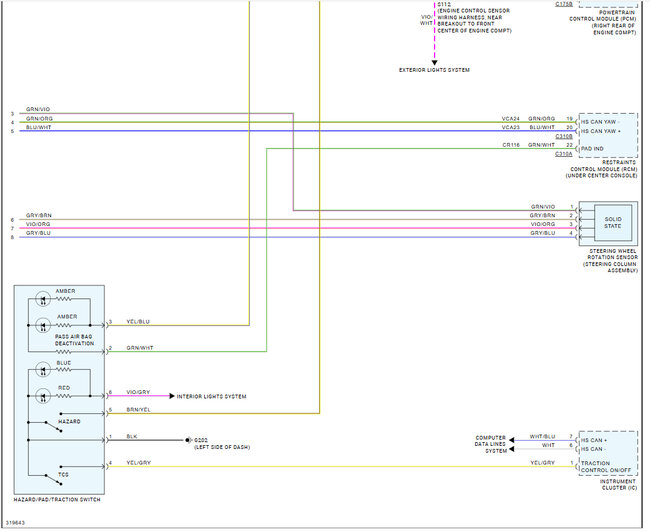Click the HAZARD/PAD/TRACTION SWITCH caption
This screenshot has height=532, width=650.
click(57, 500)
